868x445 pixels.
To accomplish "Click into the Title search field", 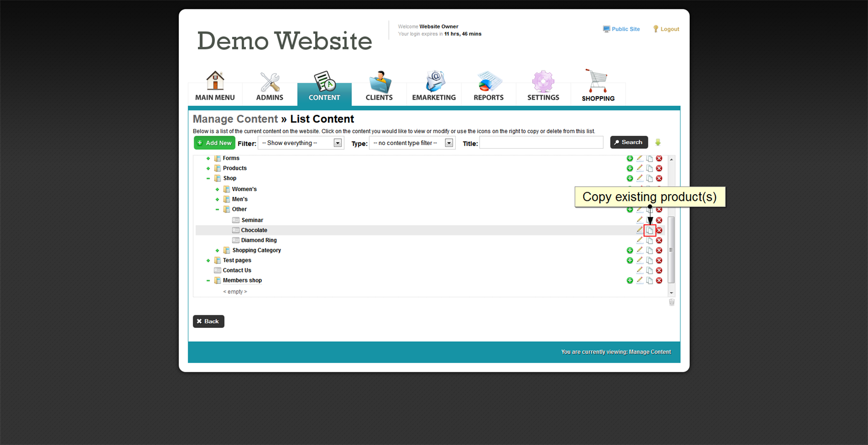I will (x=541, y=143).
